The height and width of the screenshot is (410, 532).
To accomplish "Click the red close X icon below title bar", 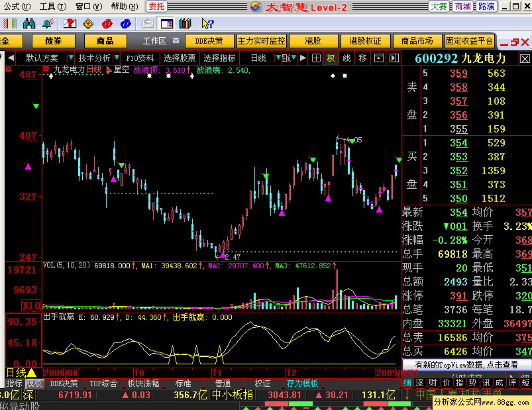I will (525, 42).
